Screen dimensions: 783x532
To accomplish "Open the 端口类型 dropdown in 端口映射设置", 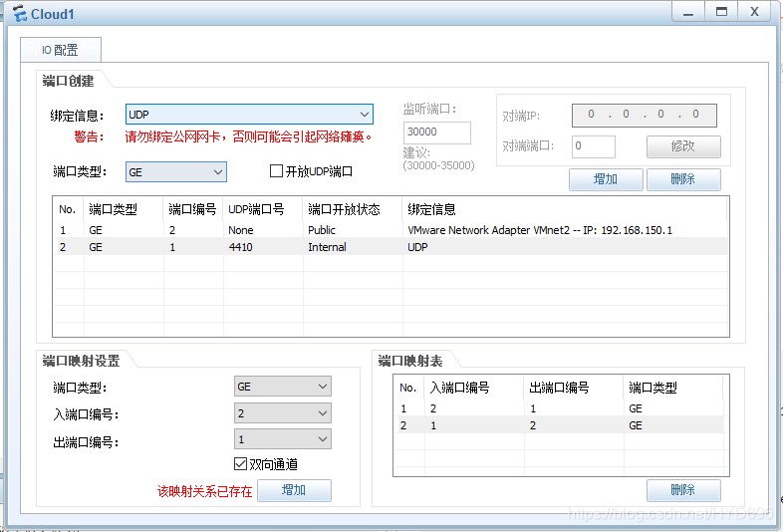I will (283, 387).
